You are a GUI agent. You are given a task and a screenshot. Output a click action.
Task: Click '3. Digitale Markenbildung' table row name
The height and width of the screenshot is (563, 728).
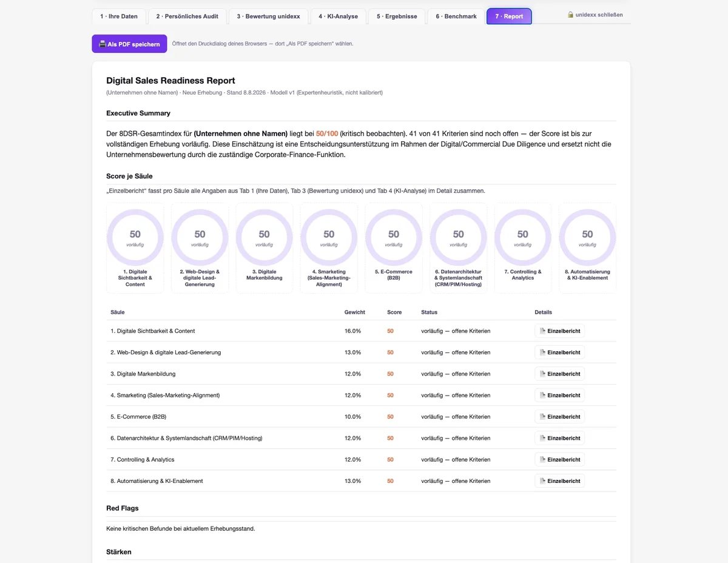[x=143, y=374]
